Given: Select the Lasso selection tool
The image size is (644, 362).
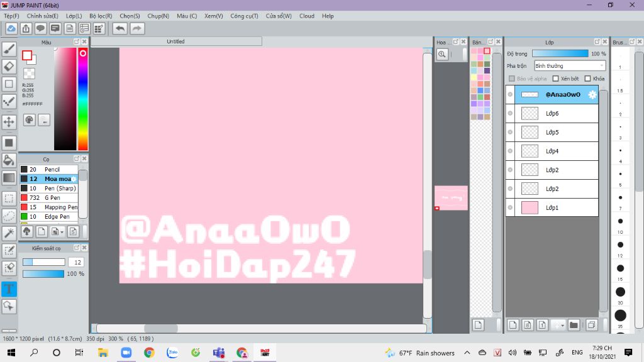Looking at the screenshot, I should point(9,216).
